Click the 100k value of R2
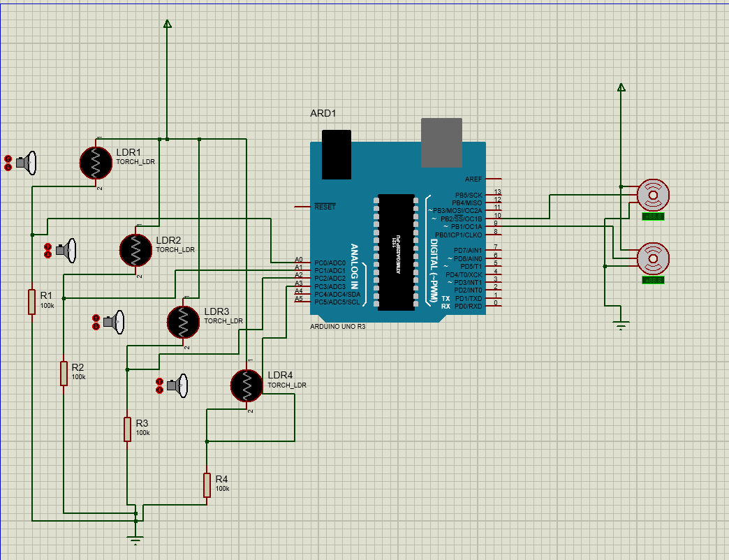 (79, 377)
